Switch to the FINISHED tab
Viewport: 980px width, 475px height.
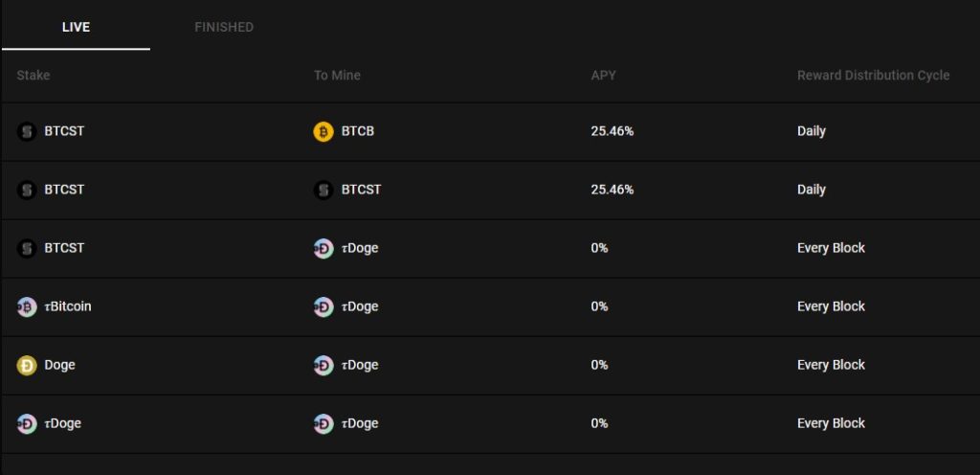point(224,27)
